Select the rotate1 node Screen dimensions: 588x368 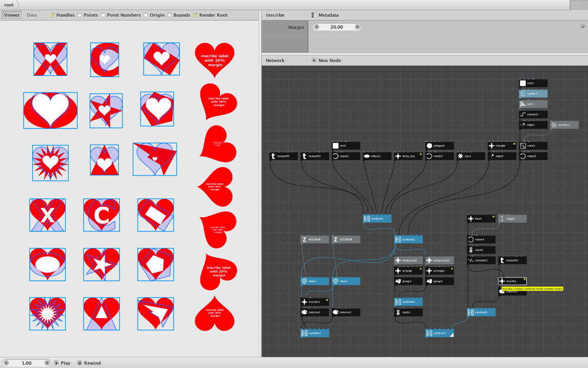coord(346,156)
